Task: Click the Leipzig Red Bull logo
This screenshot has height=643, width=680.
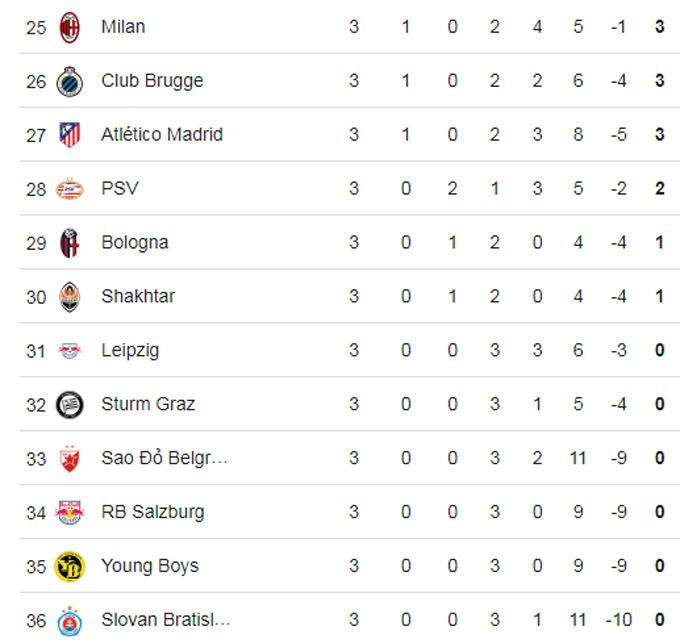Action: pyautogui.click(x=69, y=351)
